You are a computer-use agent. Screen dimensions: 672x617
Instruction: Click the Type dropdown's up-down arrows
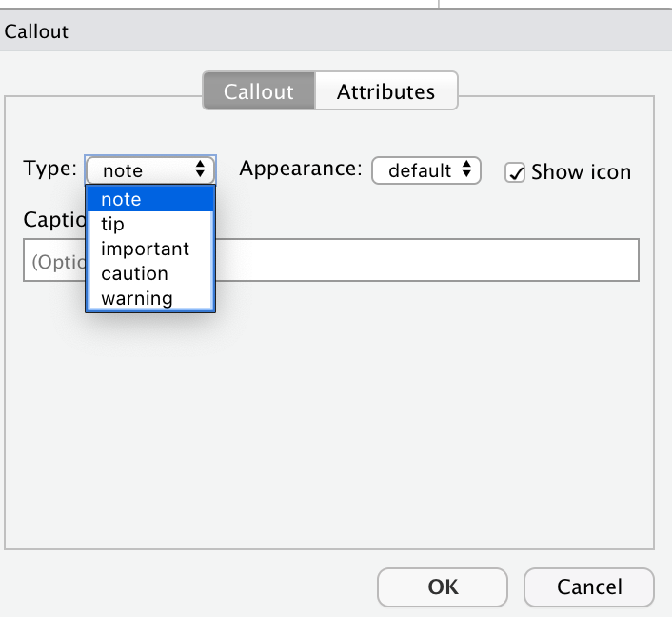(x=200, y=170)
